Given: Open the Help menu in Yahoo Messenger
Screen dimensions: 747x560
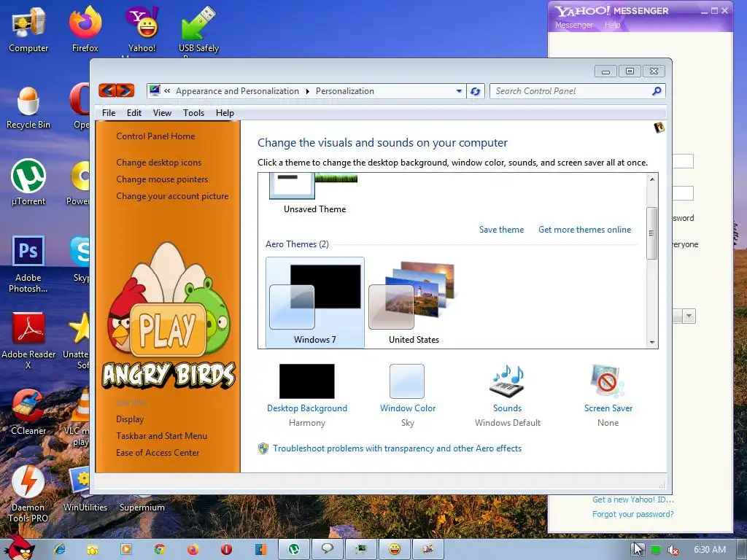Looking at the screenshot, I should [x=612, y=25].
